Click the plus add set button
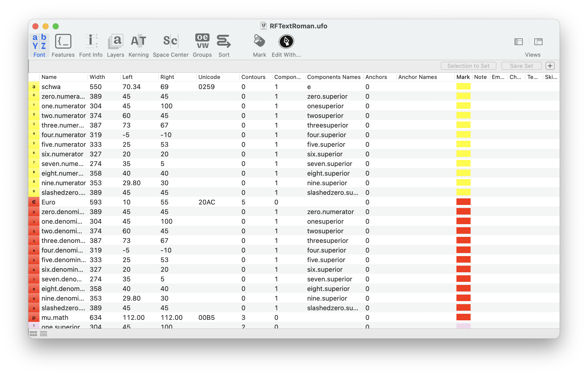This screenshot has height=376, width=588. coord(550,66)
